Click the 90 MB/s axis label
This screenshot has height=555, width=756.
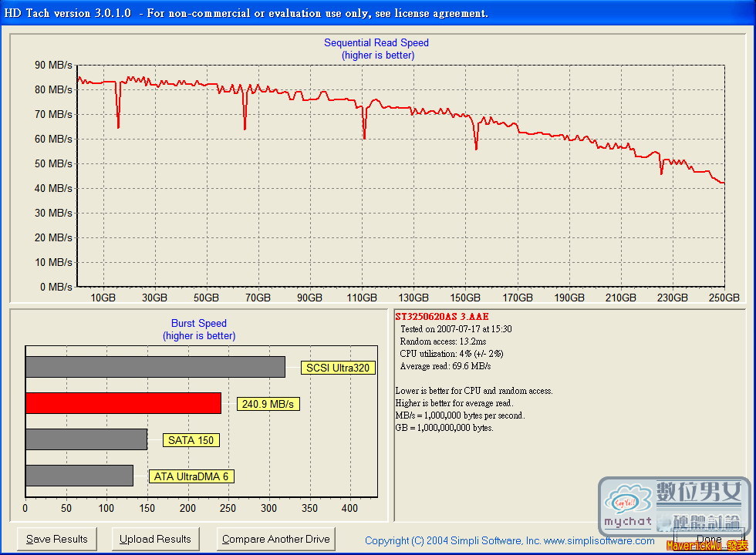(x=53, y=65)
